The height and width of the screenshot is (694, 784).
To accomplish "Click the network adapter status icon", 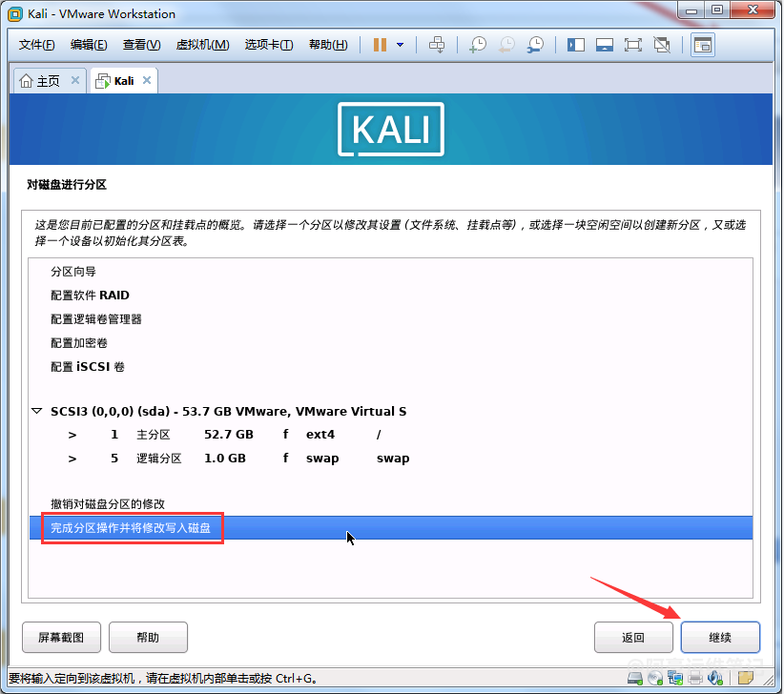I will click(675, 679).
